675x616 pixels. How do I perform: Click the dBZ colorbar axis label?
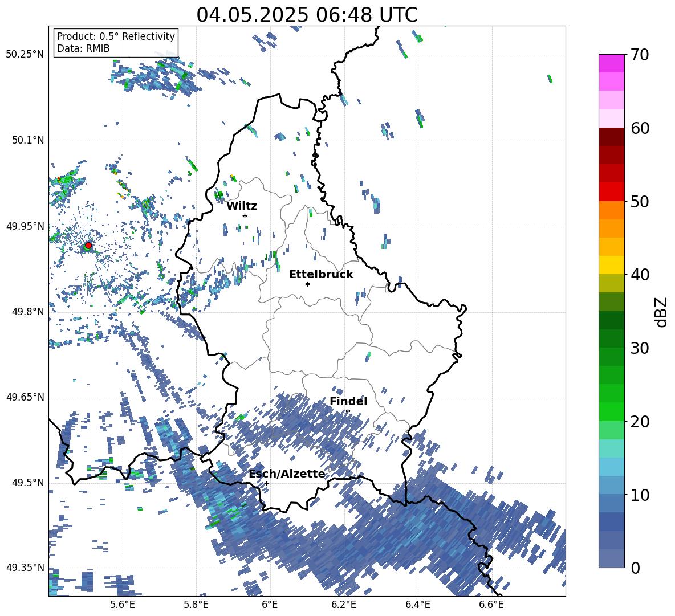pos(661,312)
